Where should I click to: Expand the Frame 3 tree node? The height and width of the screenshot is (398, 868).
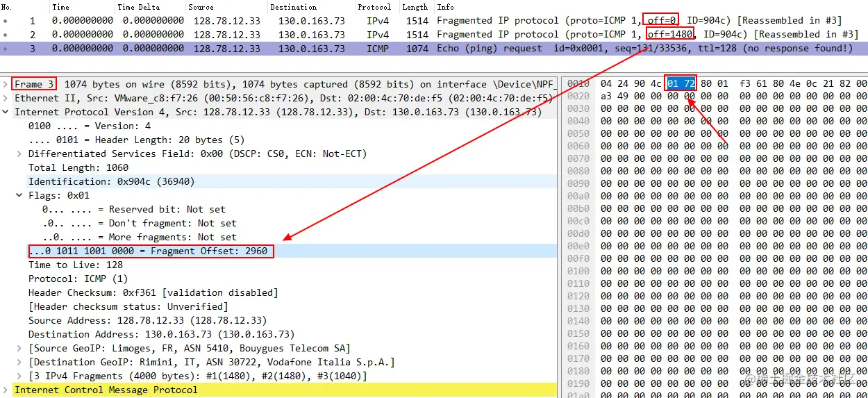[6, 84]
